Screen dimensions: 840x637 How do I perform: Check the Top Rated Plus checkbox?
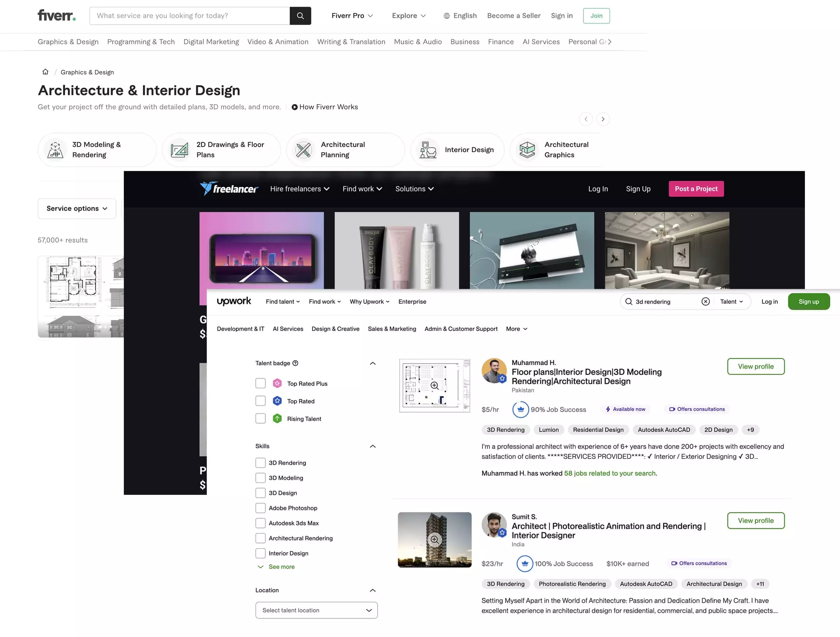260,383
